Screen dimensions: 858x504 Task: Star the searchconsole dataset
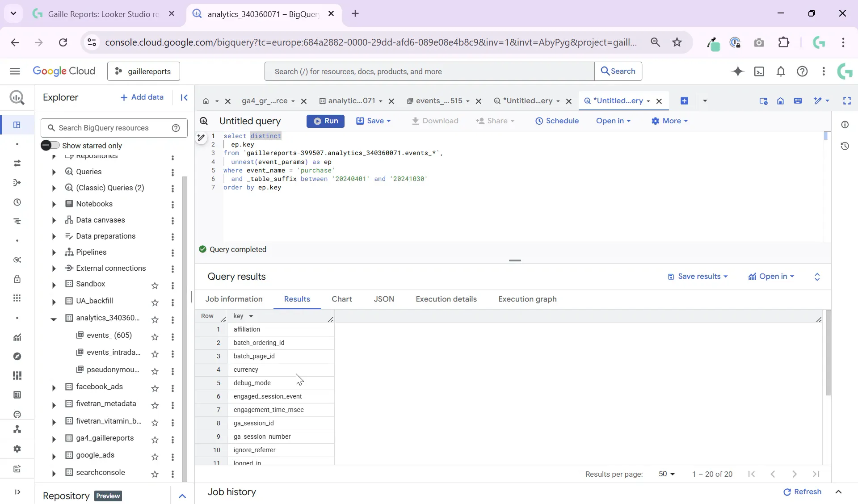tap(155, 474)
